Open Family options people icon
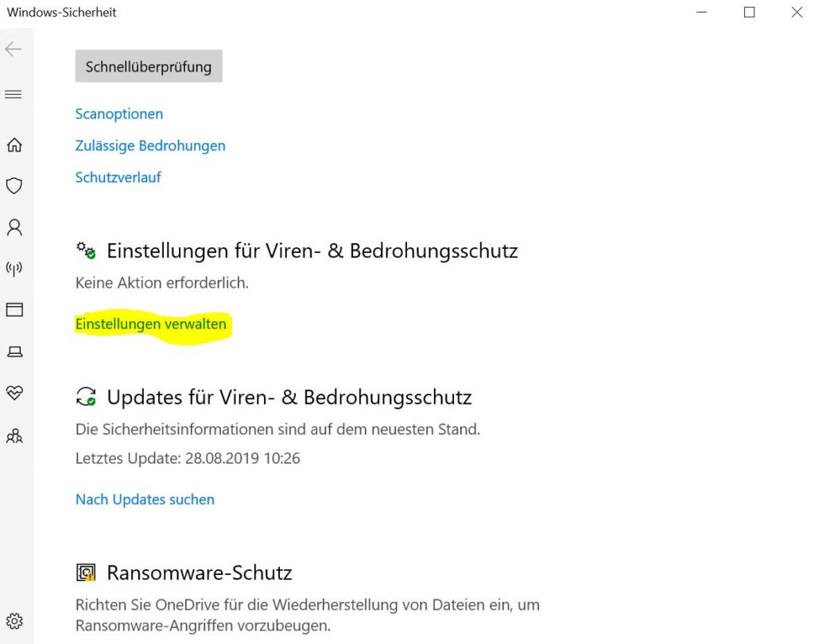 [14, 435]
